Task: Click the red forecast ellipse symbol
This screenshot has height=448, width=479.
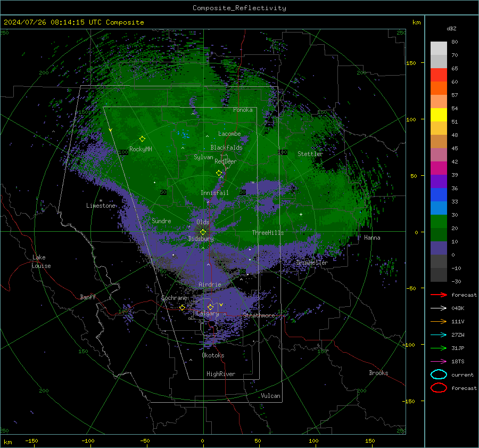Action: (x=439, y=388)
